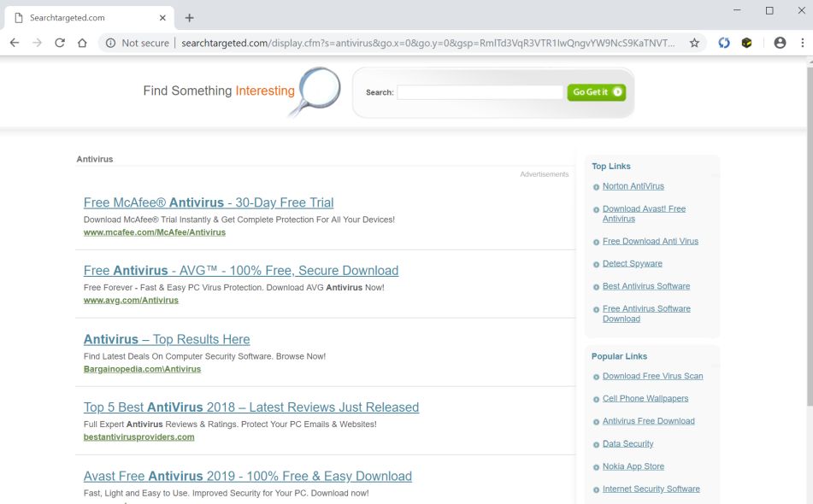
Task: Open Download Avast! Free Antivirus link
Action: click(x=644, y=214)
